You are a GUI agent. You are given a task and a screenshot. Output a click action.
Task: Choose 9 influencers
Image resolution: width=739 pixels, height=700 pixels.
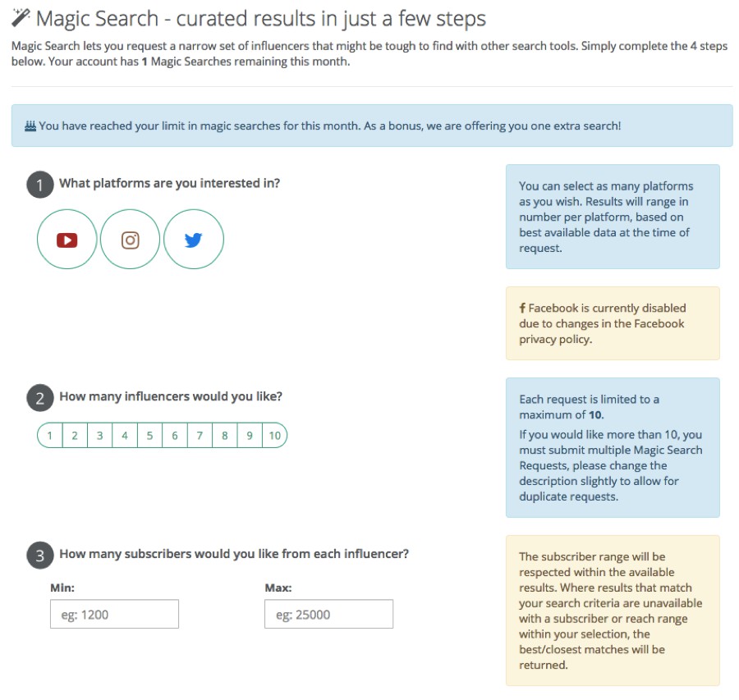pos(250,435)
